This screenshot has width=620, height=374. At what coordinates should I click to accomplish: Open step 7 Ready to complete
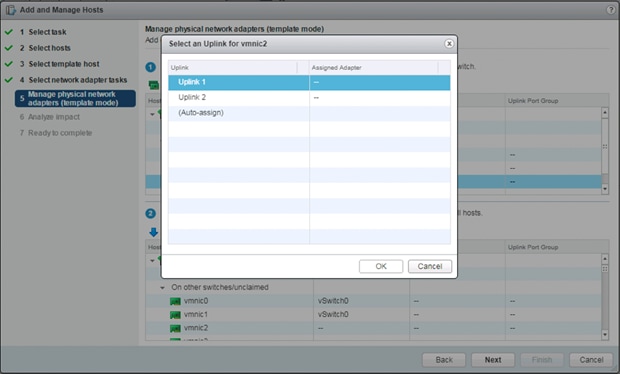coord(56,133)
